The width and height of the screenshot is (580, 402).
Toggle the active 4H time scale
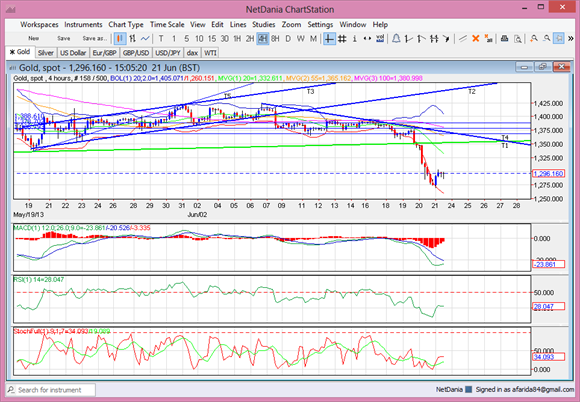click(x=263, y=38)
